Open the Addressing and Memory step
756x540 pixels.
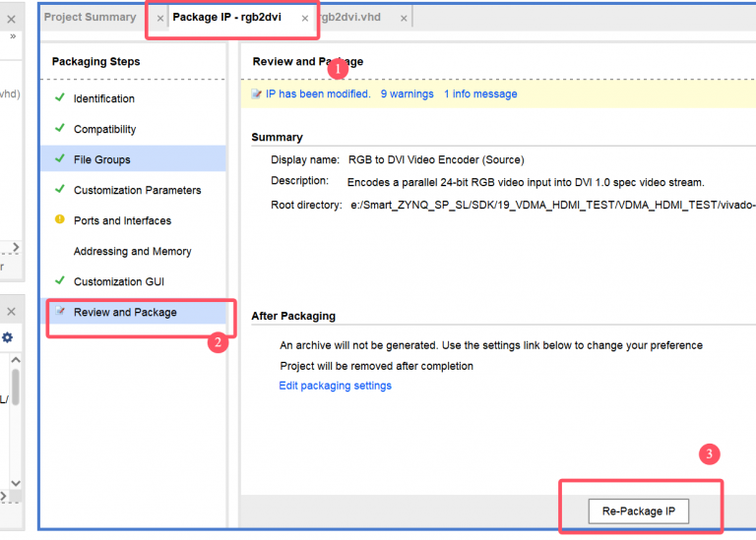tap(132, 251)
